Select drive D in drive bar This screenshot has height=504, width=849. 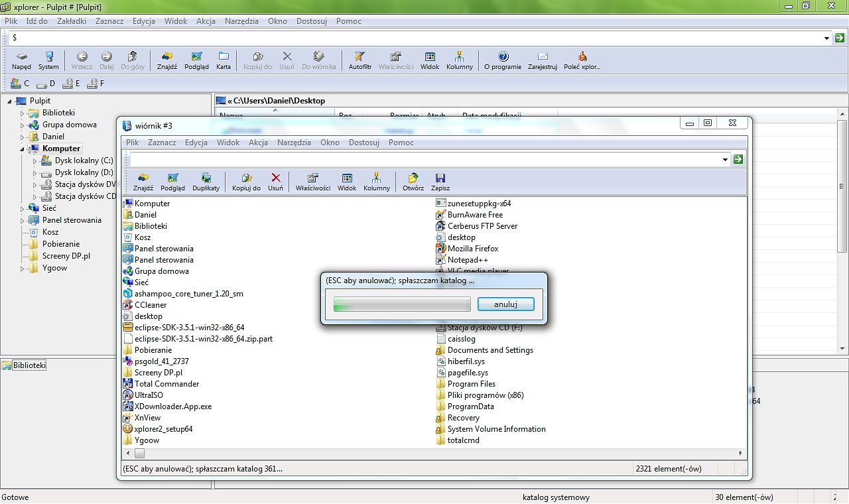(46, 84)
